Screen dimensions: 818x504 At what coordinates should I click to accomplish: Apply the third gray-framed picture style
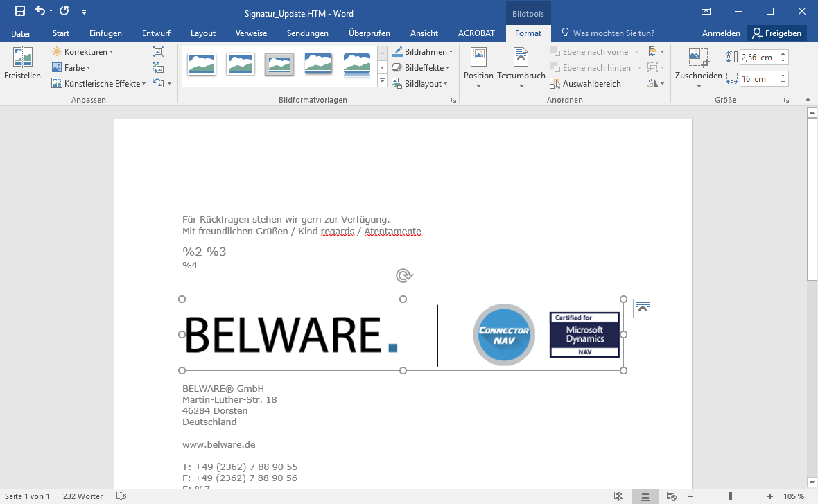click(279, 64)
